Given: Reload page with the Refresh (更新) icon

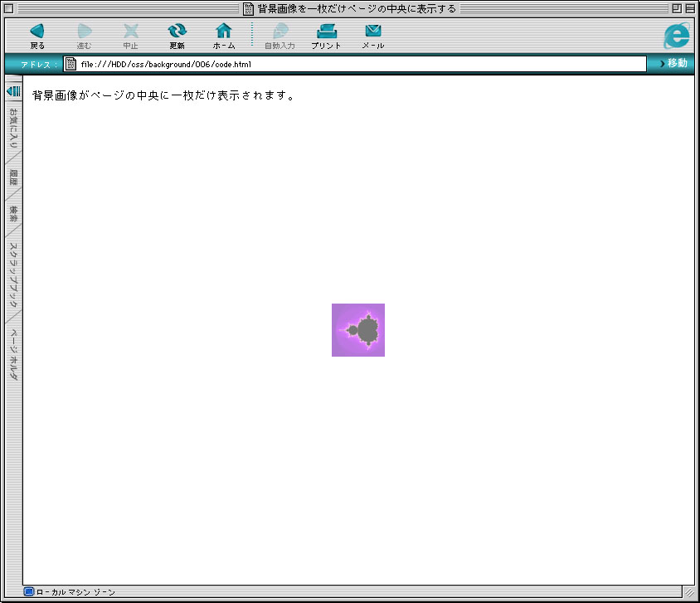Looking at the screenshot, I should click(x=177, y=32).
